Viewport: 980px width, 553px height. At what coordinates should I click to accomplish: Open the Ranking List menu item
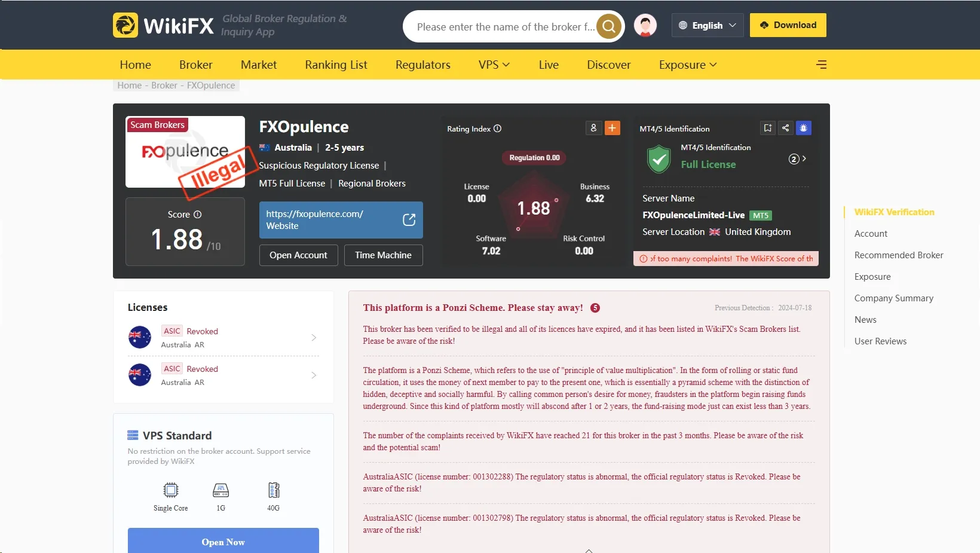coord(336,65)
